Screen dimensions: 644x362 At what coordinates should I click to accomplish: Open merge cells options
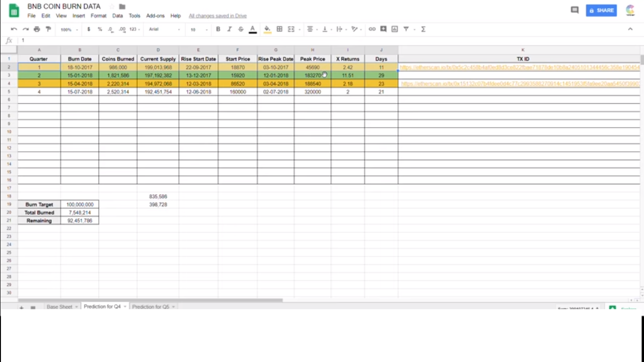tap(291, 29)
